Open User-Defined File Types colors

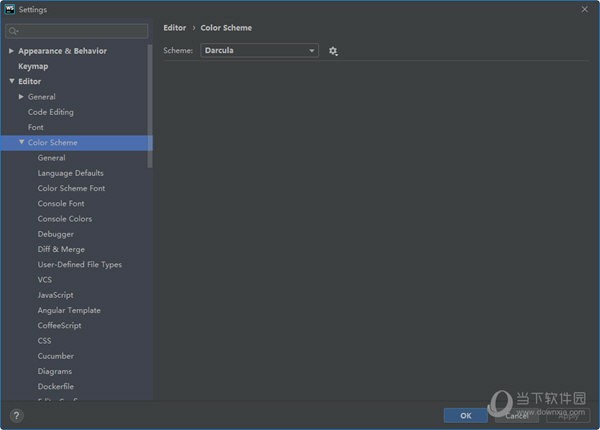(80, 265)
